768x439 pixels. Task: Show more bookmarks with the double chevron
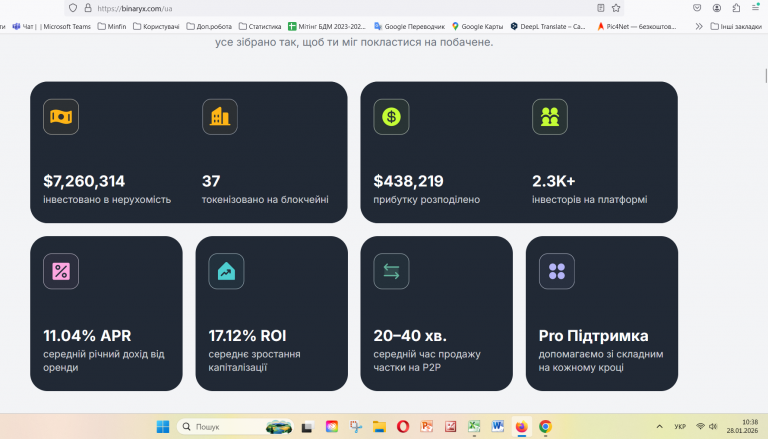[699, 26]
